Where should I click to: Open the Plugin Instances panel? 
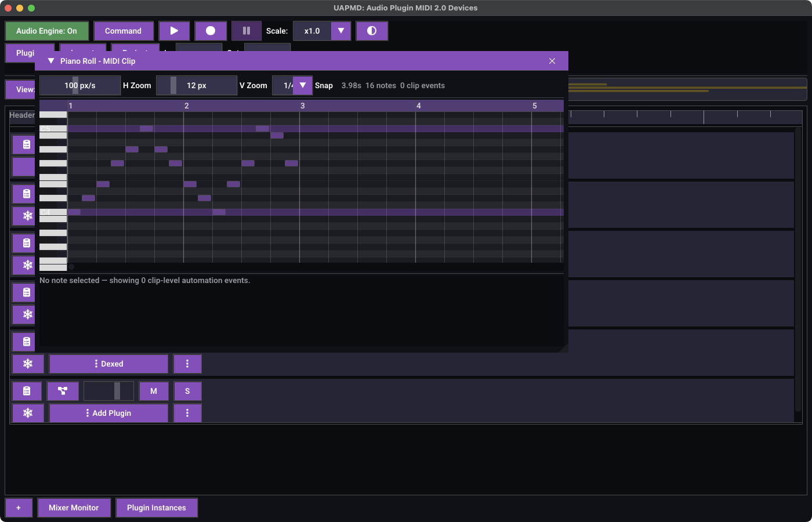pyautogui.click(x=157, y=507)
